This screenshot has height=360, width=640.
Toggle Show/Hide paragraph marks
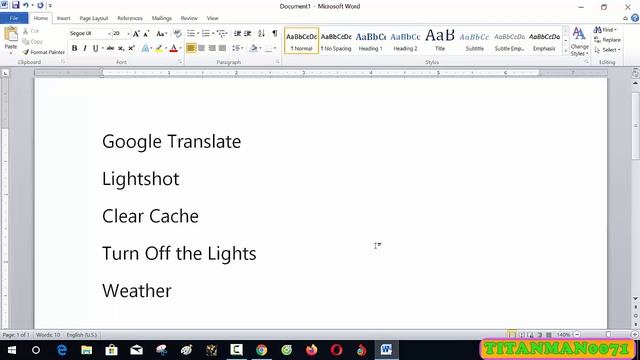[x=275, y=33]
